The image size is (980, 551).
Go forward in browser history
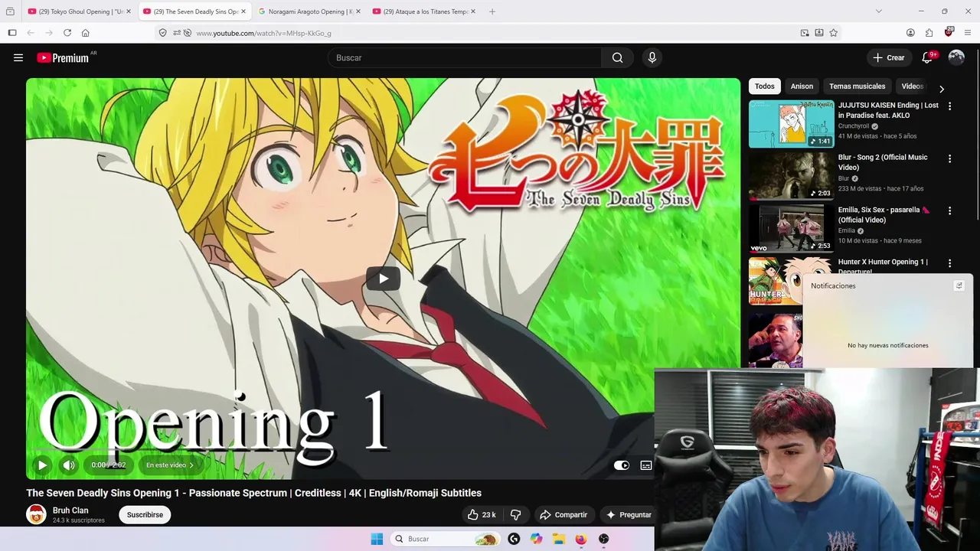(49, 33)
